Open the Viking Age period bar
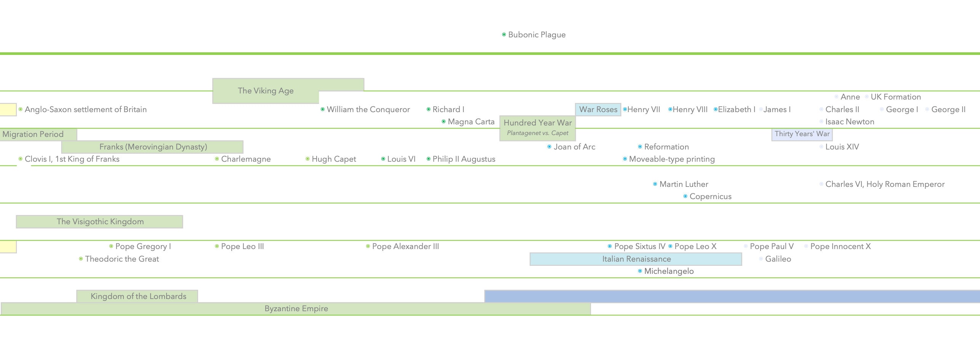980x344 pixels. [266, 90]
